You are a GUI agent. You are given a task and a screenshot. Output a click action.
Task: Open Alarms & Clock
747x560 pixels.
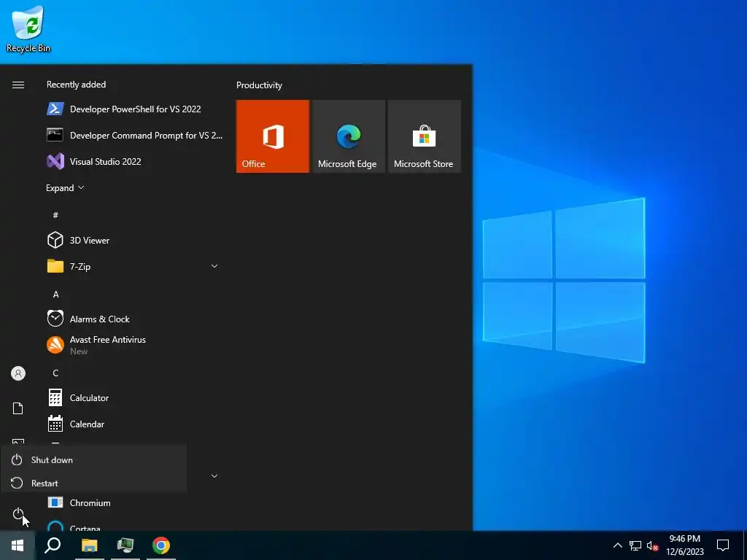[135, 319]
